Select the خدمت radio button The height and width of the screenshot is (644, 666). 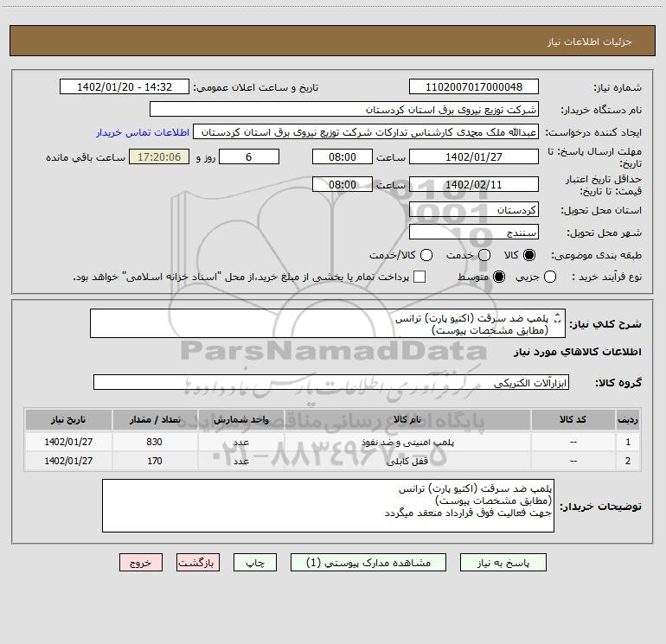tap(484, 255)
